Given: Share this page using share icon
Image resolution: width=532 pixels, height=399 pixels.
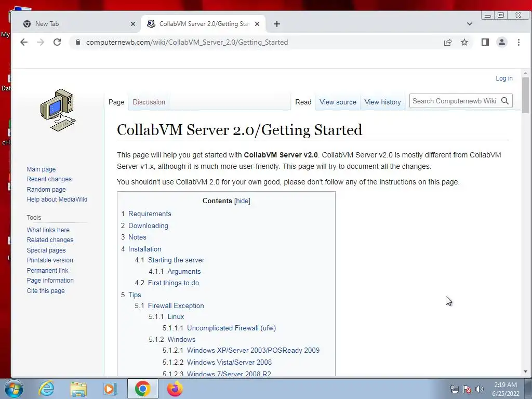Looking at the screenshot, I should (448, 42).
